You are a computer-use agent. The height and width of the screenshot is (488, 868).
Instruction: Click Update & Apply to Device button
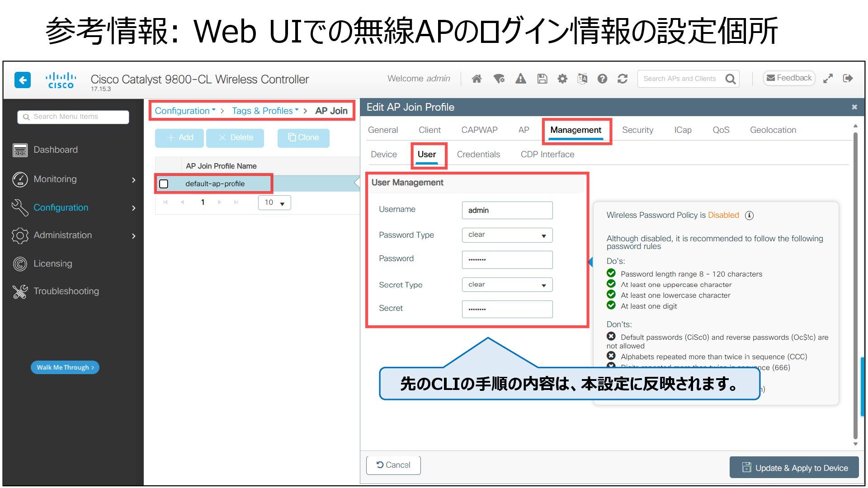point(794,468)
